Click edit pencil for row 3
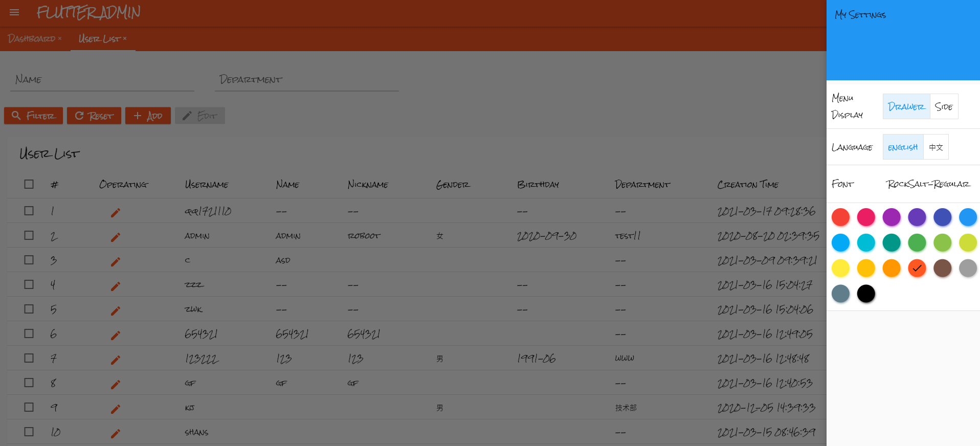The width and height of the screenshot is (980, 446). coord(116,261)
